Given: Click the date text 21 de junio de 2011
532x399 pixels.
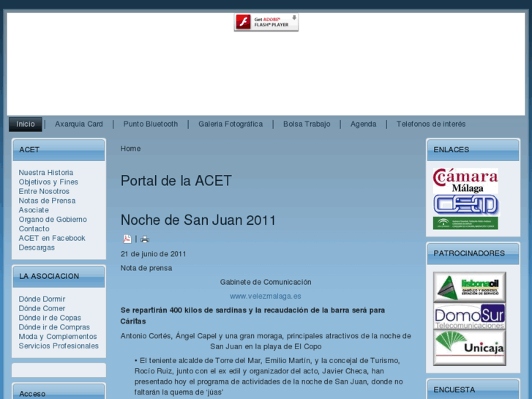Looking at the screenshot, I should [x=154, y=254].
